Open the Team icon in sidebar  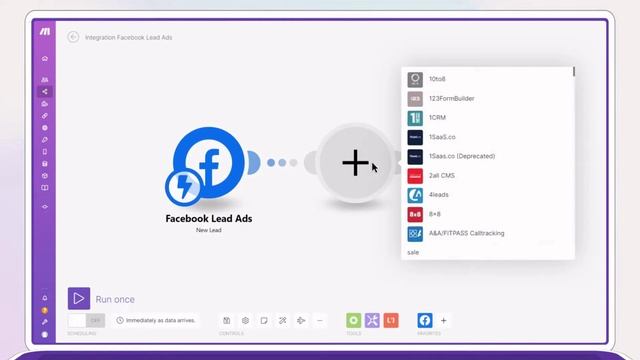[x=45, y=80]
